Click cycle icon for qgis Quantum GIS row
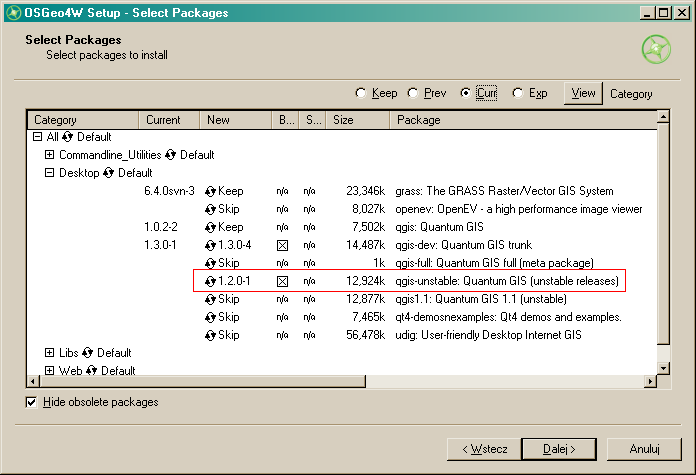Image resolution: width=696 pixels, height=475 pixels. point(210,227)
